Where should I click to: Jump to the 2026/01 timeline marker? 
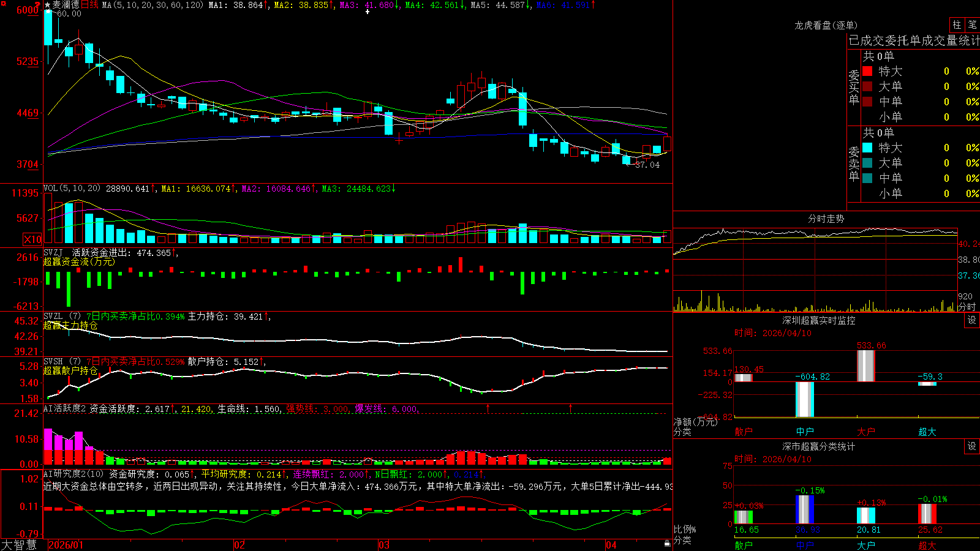pyautogui.click(x=66, y=545)
